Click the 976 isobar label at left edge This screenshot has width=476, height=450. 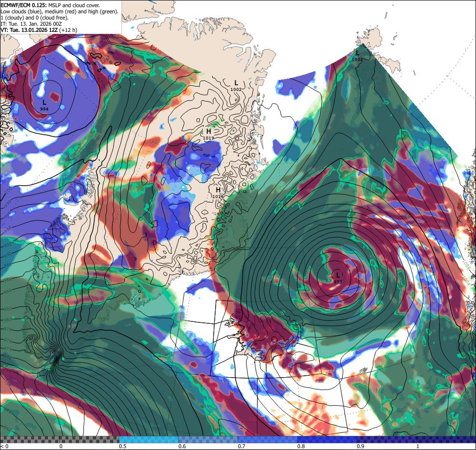(x=7, y=340)
